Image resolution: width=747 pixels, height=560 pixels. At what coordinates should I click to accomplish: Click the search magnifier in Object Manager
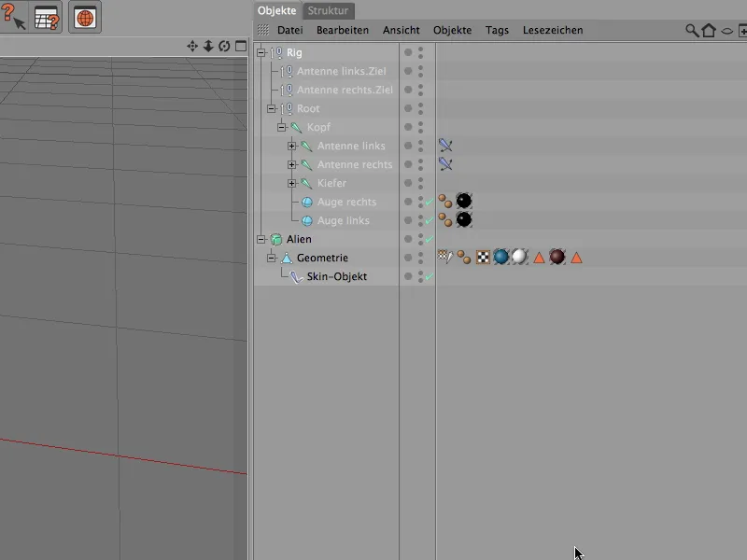pyautogui.click(x=692, y=31)
